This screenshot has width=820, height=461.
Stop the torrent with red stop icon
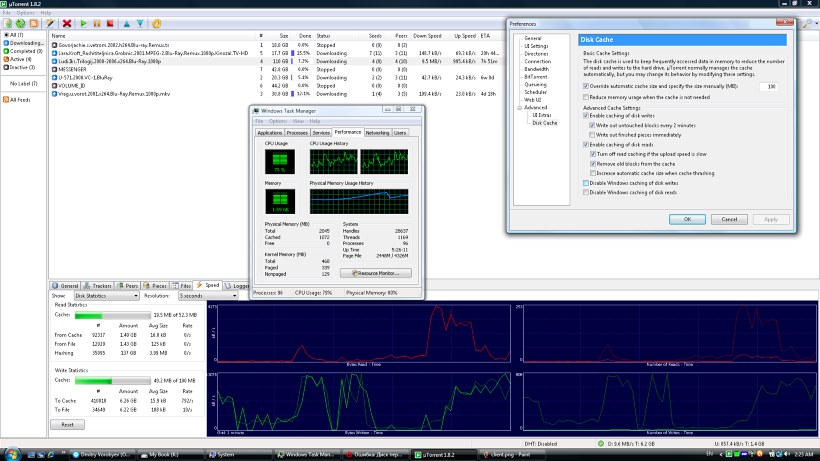tap(109, 22)
